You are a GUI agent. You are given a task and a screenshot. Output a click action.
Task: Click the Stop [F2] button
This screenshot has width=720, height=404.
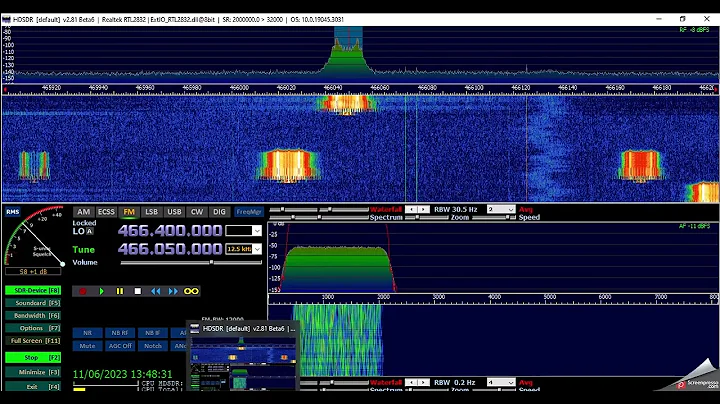(x=33, y=357)
